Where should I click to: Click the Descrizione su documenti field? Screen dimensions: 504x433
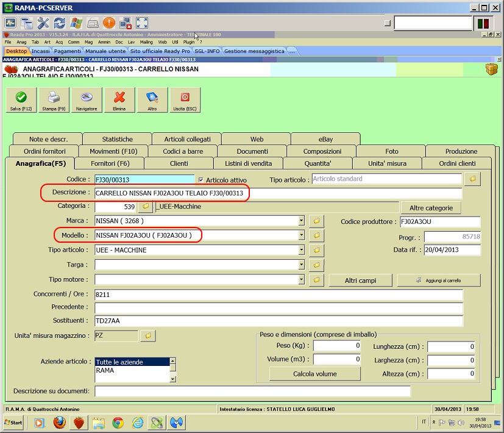pos(252,391)
